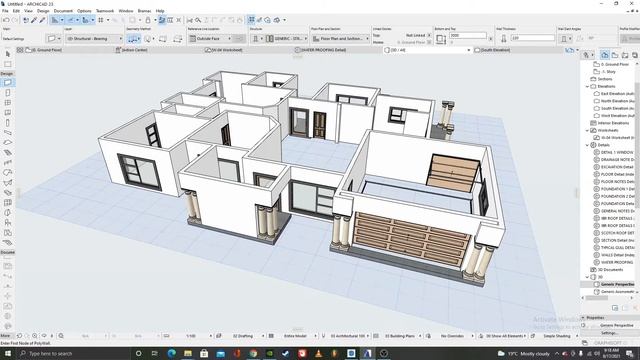Click the Settings button in Navigator properties
This screenshot has width=640, height=360.
pyautogui.click(x=609, y=333)
